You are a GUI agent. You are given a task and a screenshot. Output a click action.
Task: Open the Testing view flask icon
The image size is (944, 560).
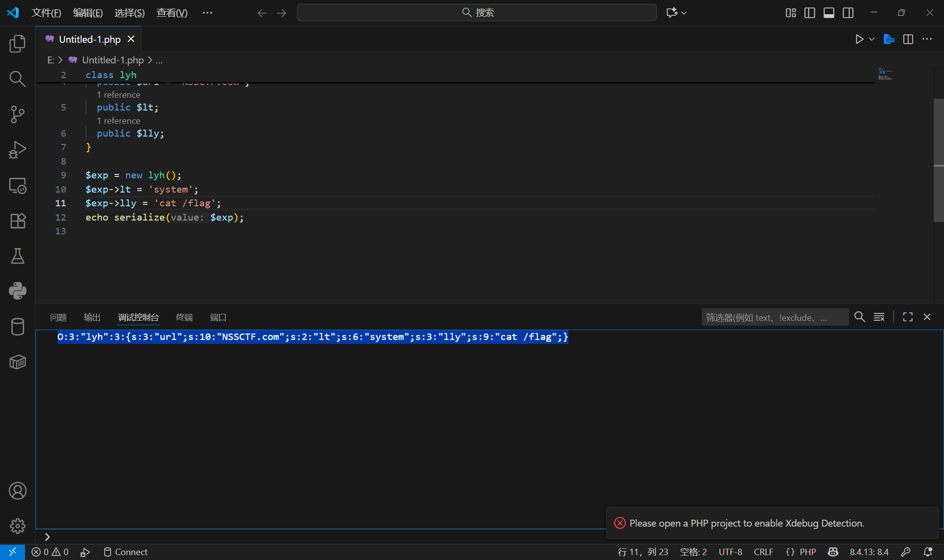pyautogui.click(x=17, y=256)
